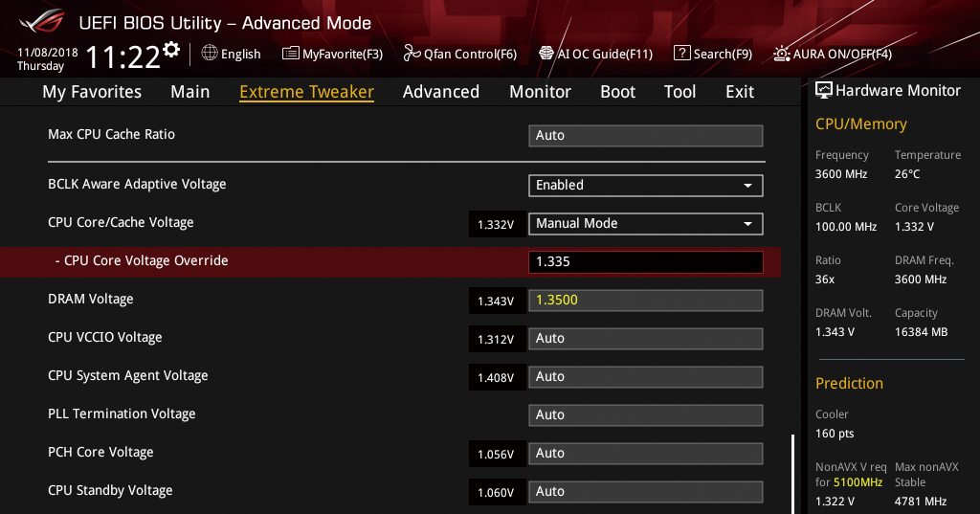
Task: Open CPU Core/Cache Voltage dropdown arrow
Action: click(747, 224)
